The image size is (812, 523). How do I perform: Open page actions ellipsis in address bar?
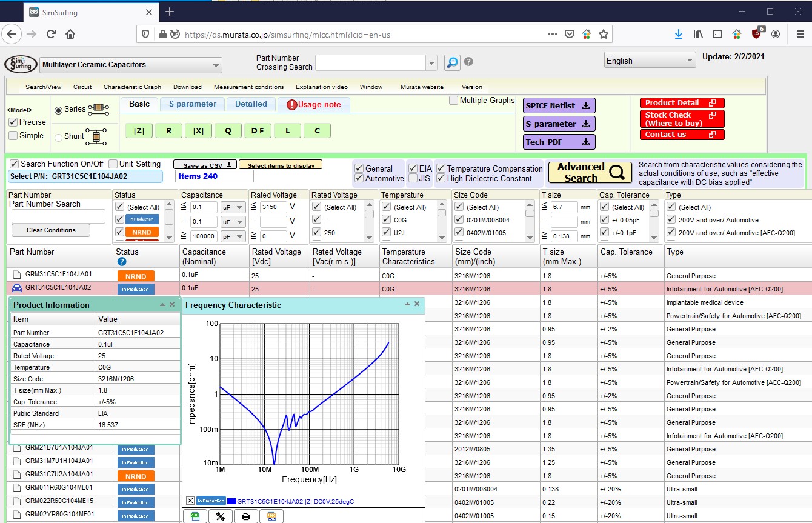pos(552,35)
